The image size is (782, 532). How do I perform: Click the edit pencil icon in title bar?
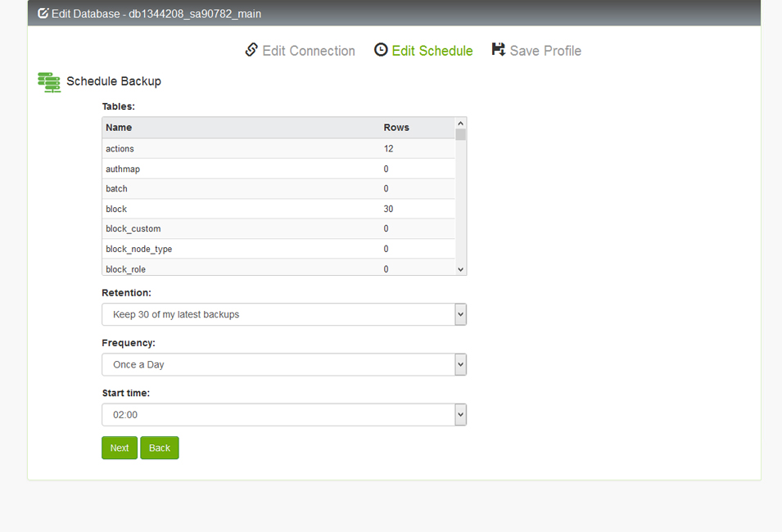[x=43, y=13]
